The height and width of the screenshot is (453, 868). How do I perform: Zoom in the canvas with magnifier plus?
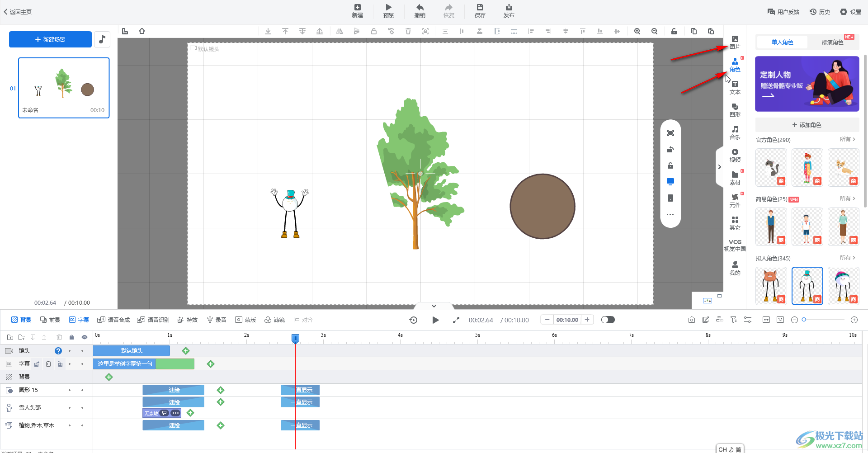point(637,31)
